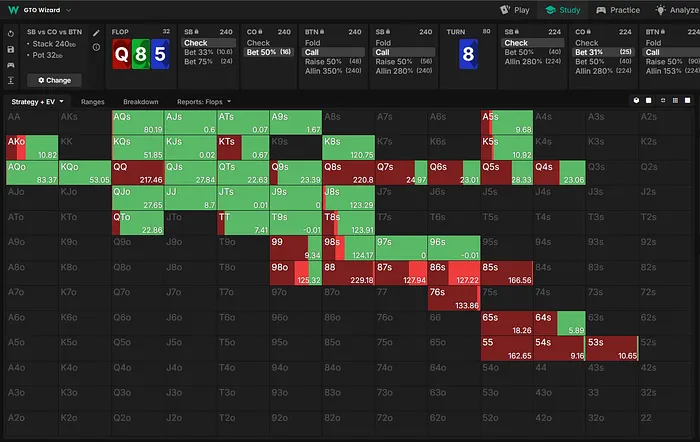
Task: Click the reset arrow icon in left sidebar
Action: click(9, 33)
